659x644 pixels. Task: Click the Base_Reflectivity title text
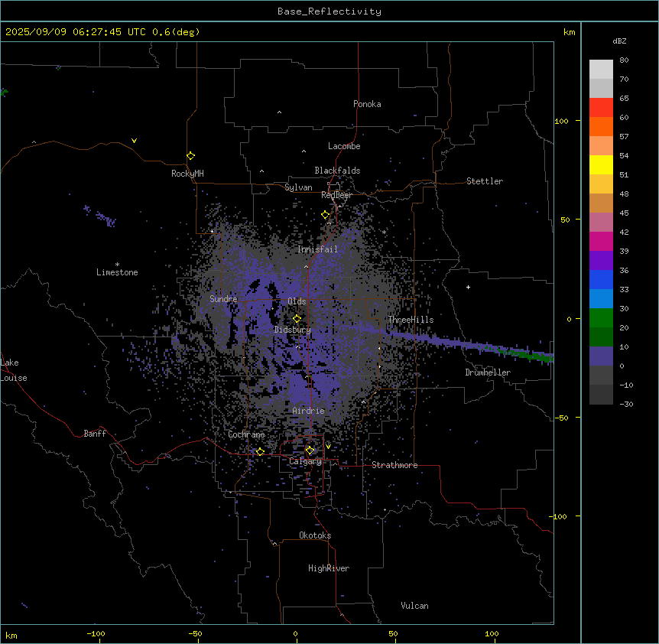(x=329, y=11)
